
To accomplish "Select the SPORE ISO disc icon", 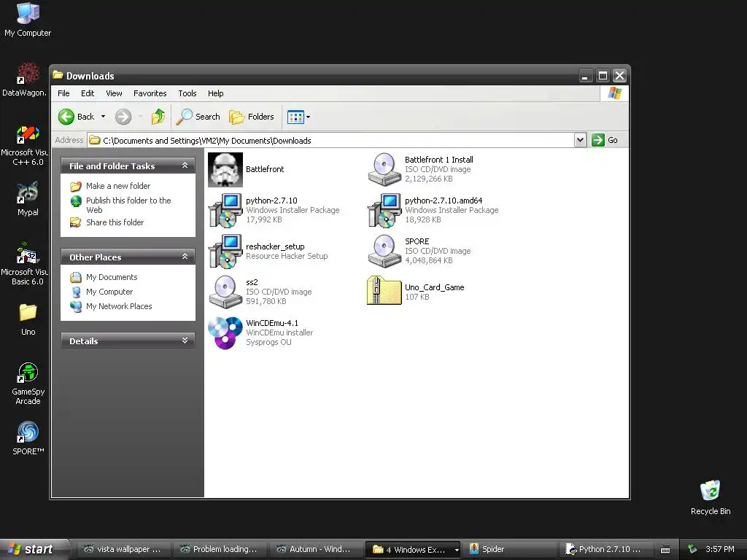I will tap(384, 251).
